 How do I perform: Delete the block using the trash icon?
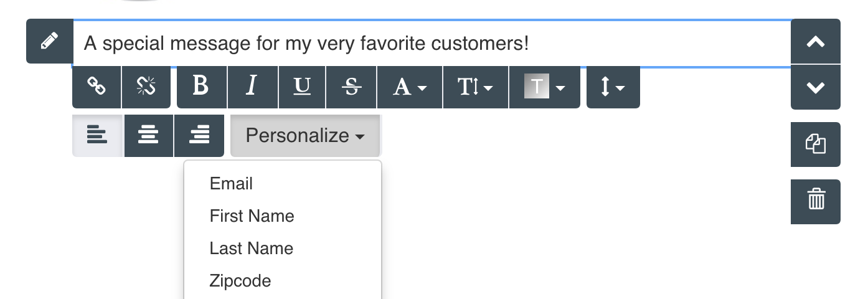[815, 201]
